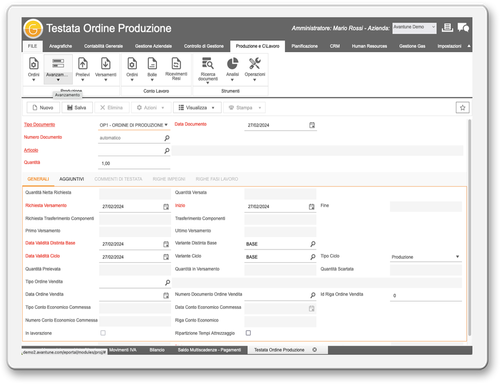Switch to the Impostazioni ribbon tab

(x=449, y=46)
